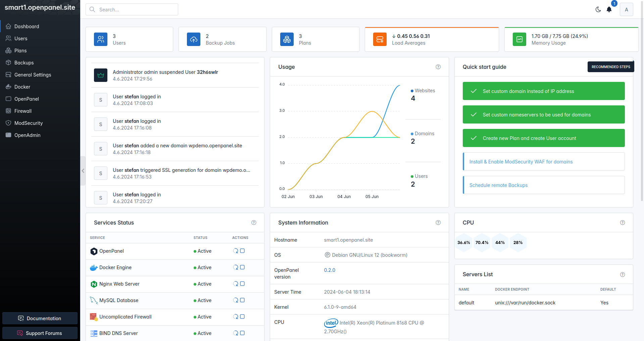
Task: Click the suspended User 32h6swlr activity entry
Action: coord(175,75)
